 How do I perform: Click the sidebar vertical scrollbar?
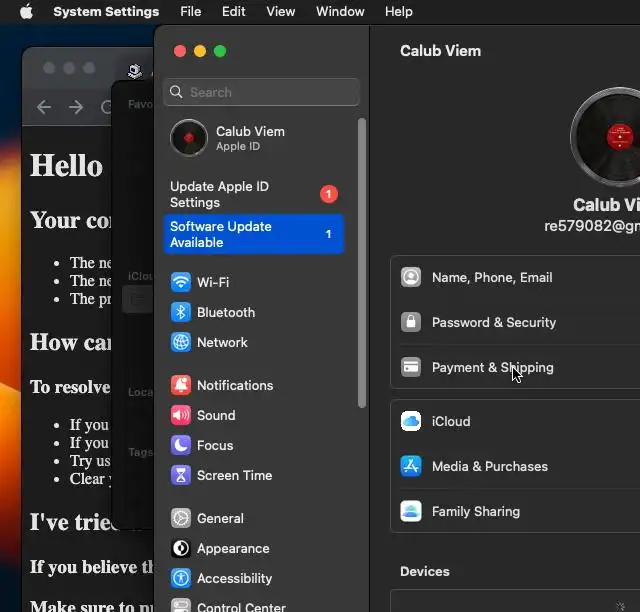362,263
